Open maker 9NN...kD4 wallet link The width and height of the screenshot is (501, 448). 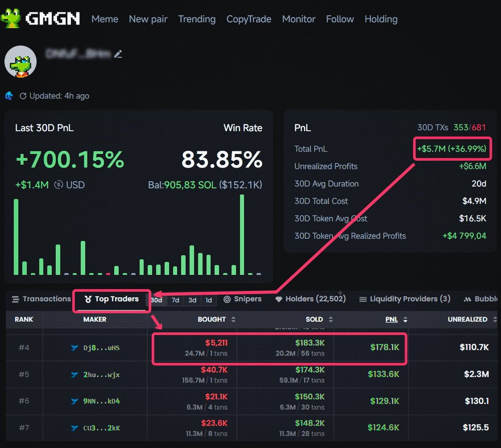tap(102, 401)
